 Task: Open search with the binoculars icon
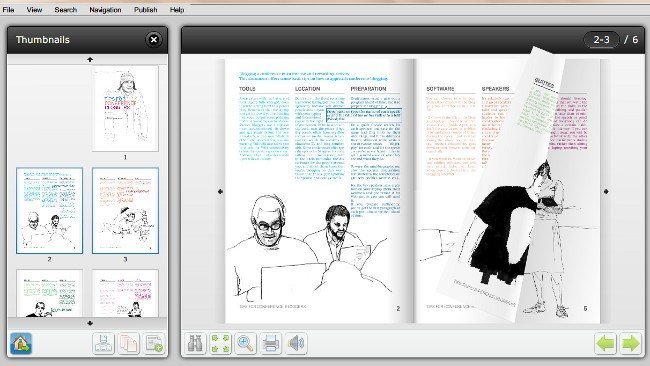tap(195, 343)
